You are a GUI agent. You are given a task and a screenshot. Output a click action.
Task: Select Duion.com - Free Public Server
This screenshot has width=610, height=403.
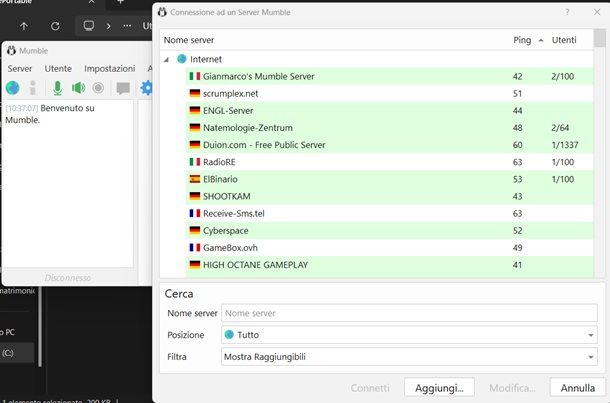coord(389,145)
